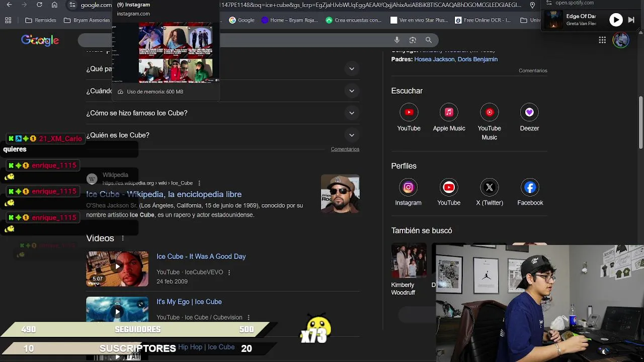Click the Ice Cube Wikipedia thumbnail

[340, 194]
